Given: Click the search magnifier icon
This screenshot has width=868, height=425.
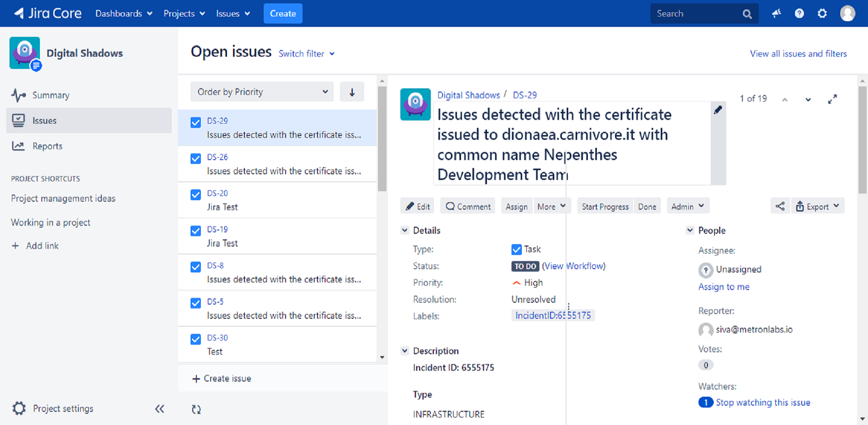Looking at the screenshot, I should (747, 14).
